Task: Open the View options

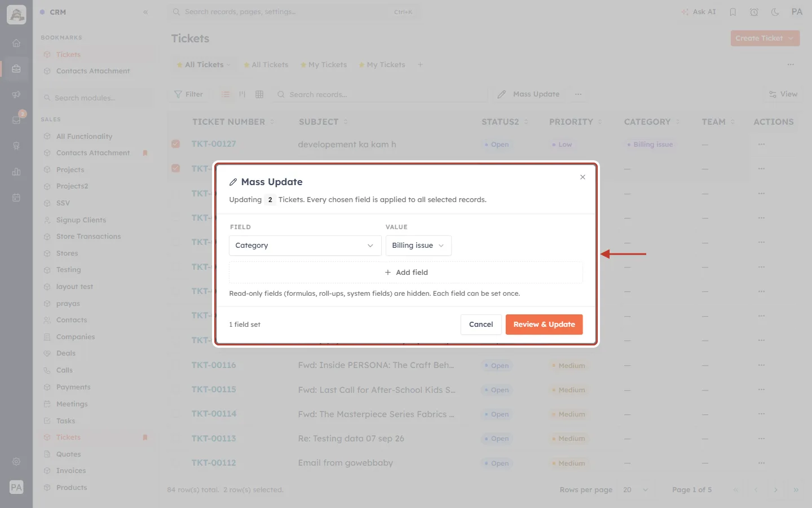Action: (783, 94)
